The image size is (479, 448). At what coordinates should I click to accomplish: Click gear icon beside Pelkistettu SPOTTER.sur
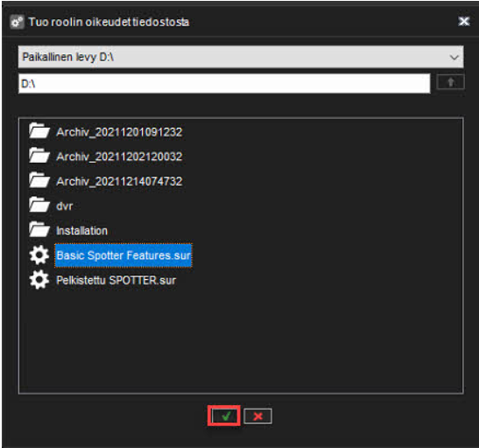point(39,279)
